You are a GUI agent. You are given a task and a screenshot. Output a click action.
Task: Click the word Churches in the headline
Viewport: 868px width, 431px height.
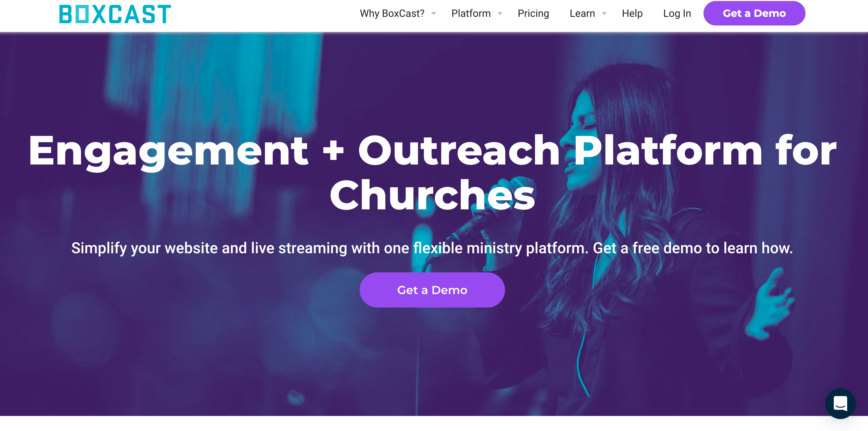pyautogui.click(x=432, y=195)
